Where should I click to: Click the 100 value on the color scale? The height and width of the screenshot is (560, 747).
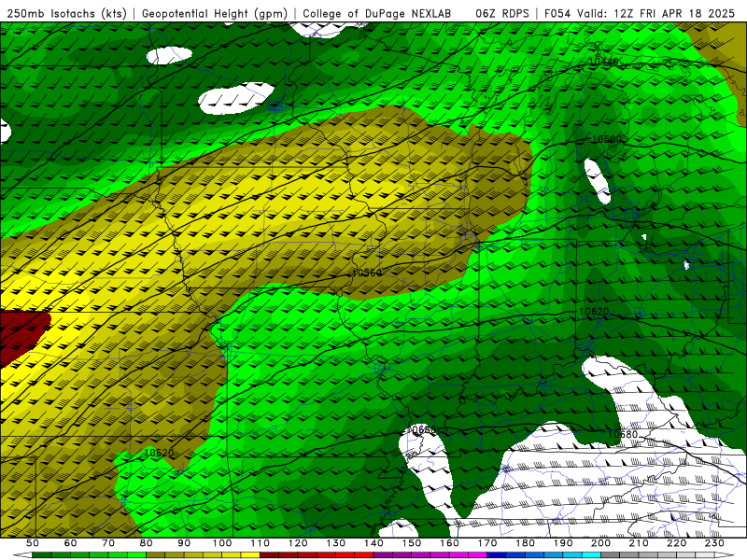(222, 543)
